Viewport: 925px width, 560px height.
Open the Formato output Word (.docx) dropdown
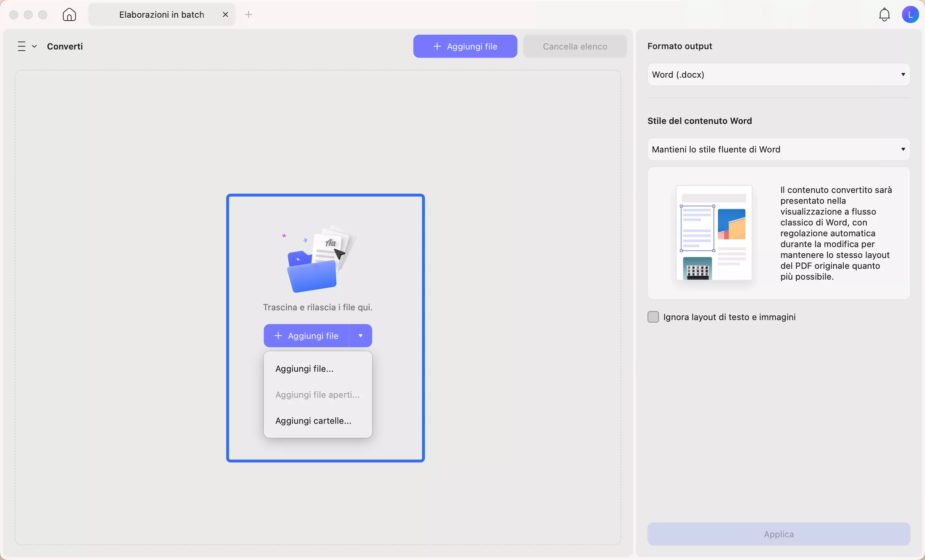tap(778, 74)
